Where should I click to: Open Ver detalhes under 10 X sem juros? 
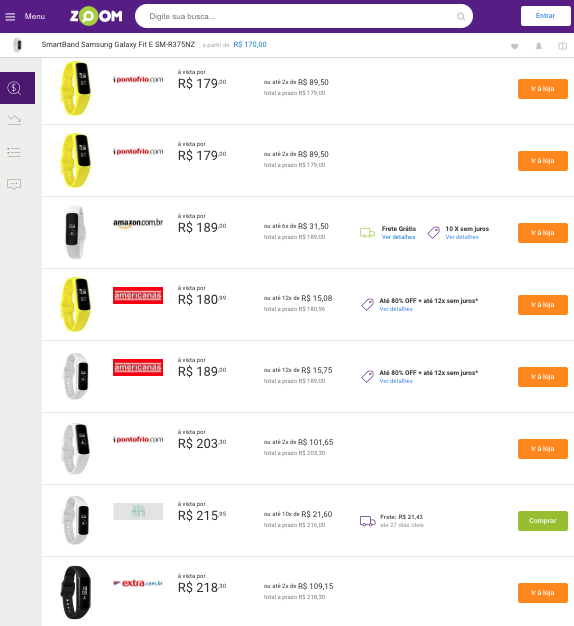462,237
